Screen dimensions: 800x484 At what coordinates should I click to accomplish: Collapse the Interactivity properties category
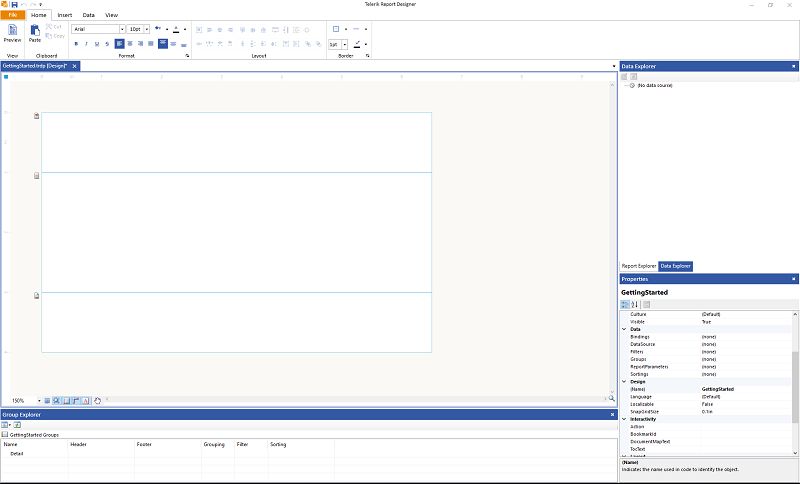624,419
